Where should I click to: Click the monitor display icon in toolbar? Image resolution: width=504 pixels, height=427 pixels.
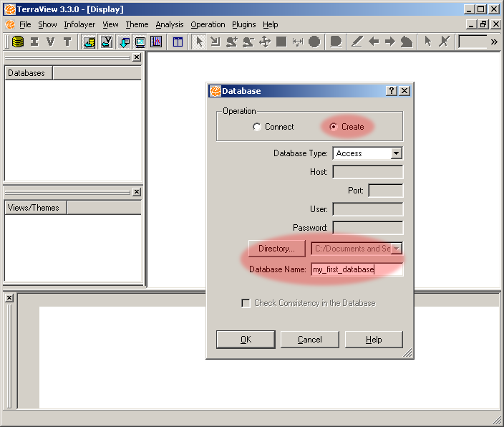point(140,42)
